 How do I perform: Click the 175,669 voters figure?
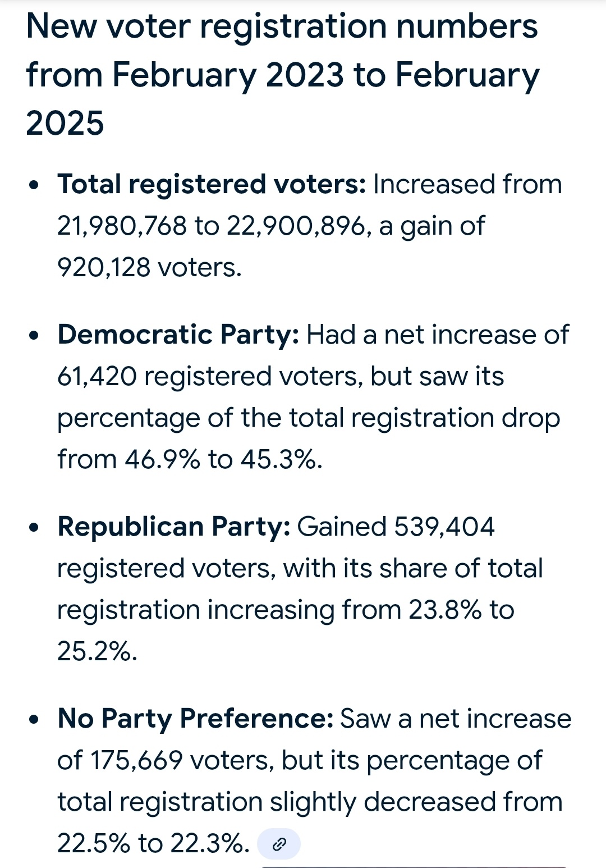136,761
